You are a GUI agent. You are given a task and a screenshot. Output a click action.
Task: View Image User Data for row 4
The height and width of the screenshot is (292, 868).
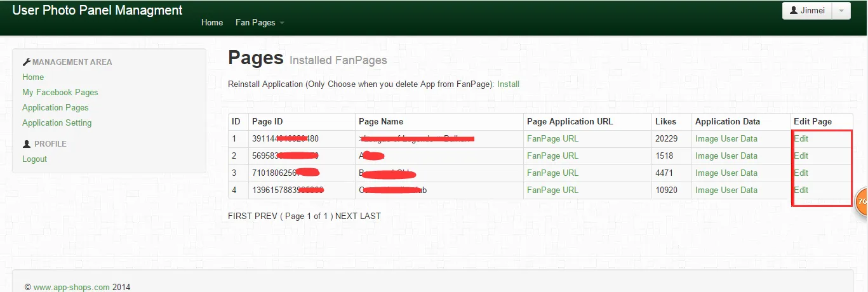(x=726, y=190)
